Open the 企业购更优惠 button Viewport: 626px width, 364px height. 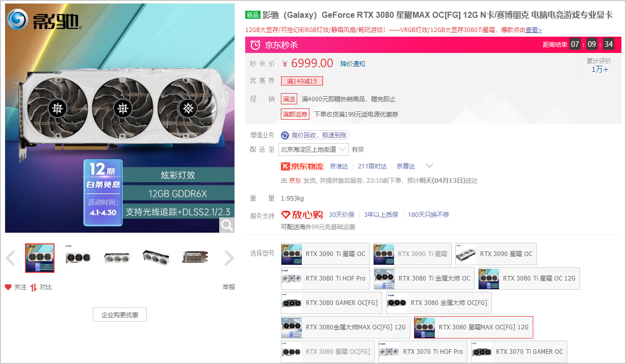click(x=120, y=315)
